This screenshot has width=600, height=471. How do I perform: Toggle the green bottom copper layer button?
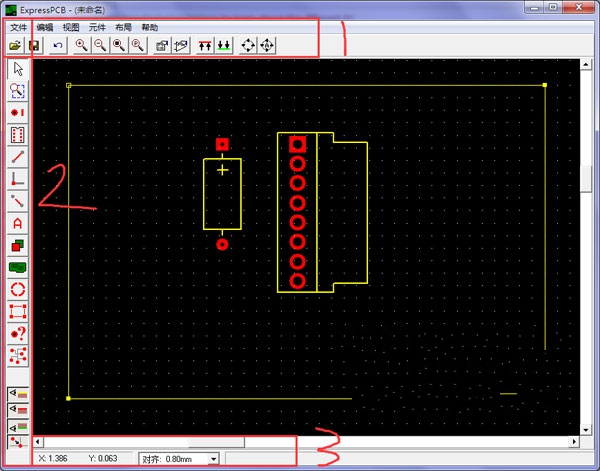[x=224, y=46]
